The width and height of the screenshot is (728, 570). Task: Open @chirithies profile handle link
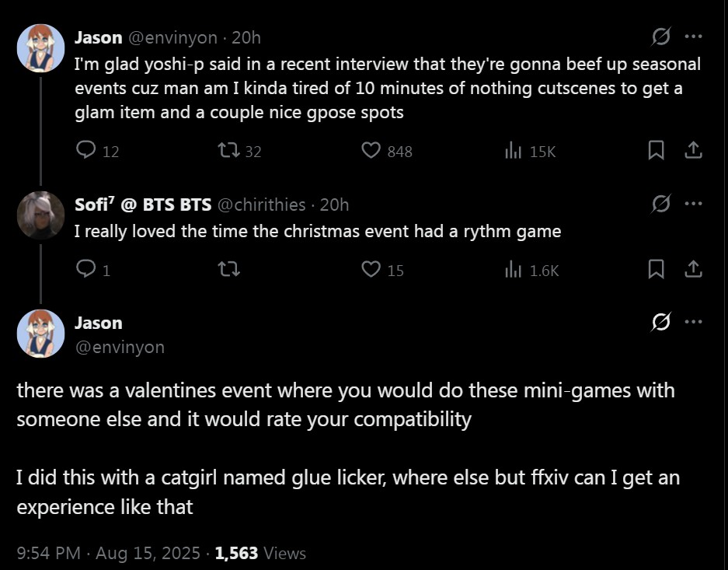pyautogui.click(x=260, y=205)
